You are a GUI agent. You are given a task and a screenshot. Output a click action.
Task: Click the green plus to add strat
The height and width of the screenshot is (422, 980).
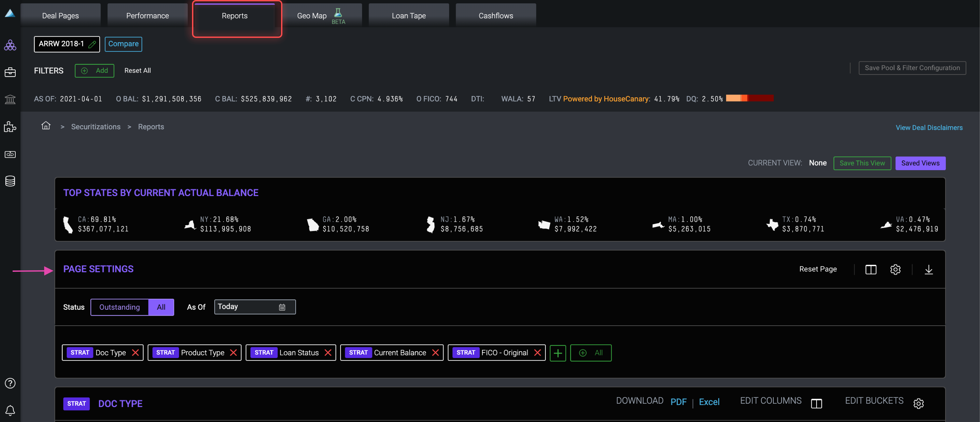click(x=557, y=353)
